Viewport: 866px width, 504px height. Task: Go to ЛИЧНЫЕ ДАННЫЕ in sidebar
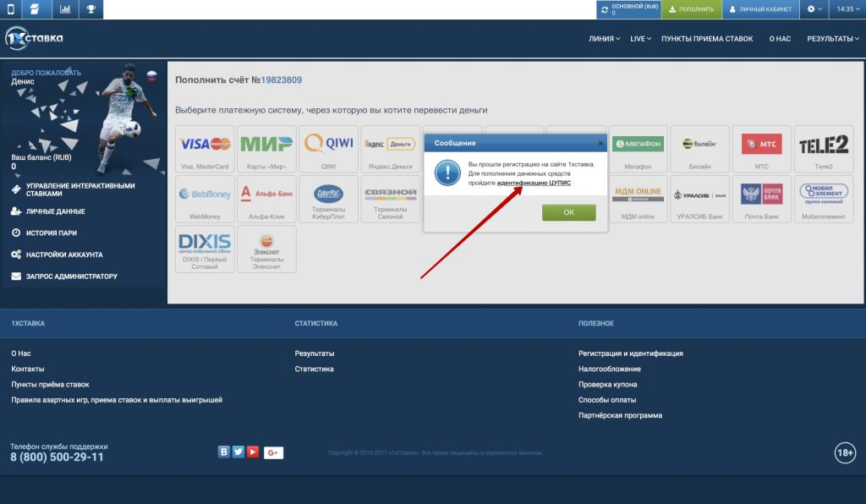pos(55,211)
